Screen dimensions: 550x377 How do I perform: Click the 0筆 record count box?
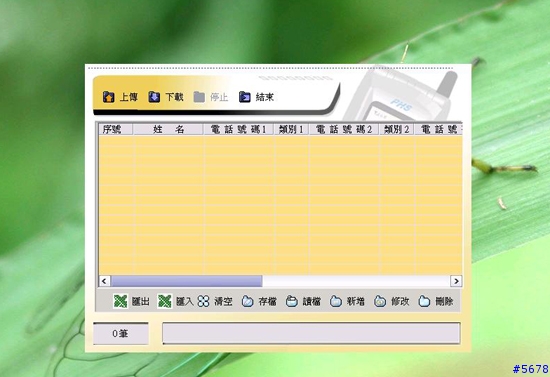tap(121, 334)
